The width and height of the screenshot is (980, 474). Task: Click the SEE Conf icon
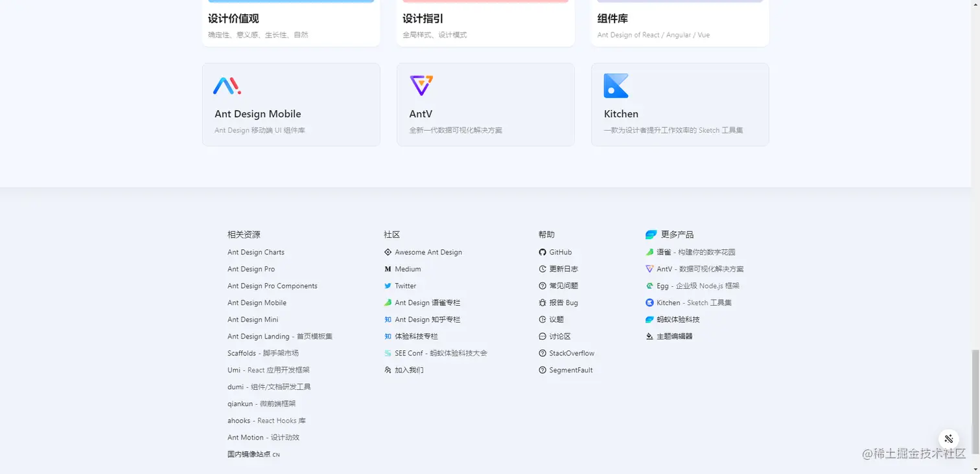[388, 353]
